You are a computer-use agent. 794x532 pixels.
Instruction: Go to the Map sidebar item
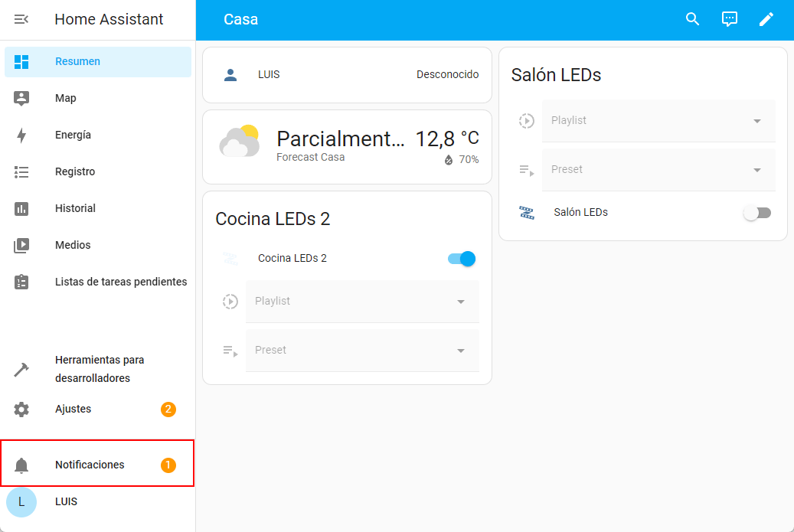(66, 99)
